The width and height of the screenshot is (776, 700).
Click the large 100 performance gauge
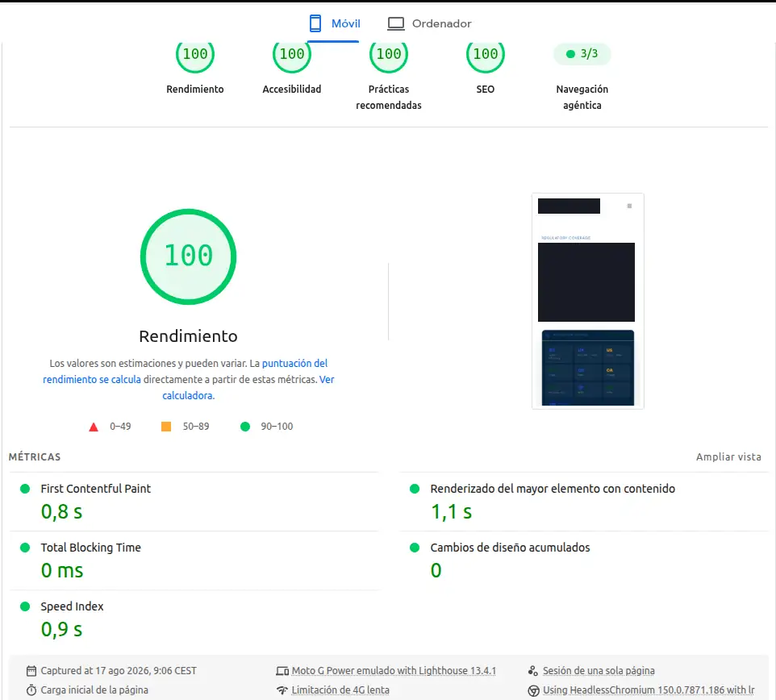[x=188, y=256]
